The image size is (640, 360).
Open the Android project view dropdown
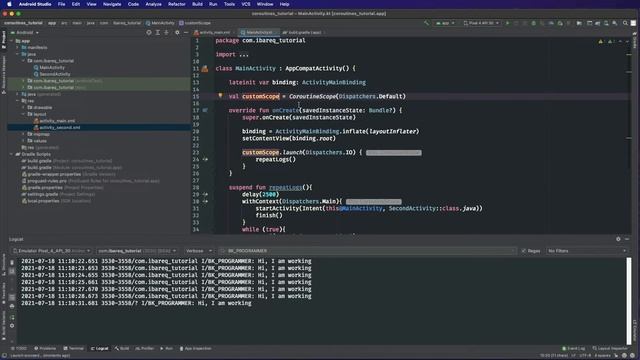(x=25, y=33)
